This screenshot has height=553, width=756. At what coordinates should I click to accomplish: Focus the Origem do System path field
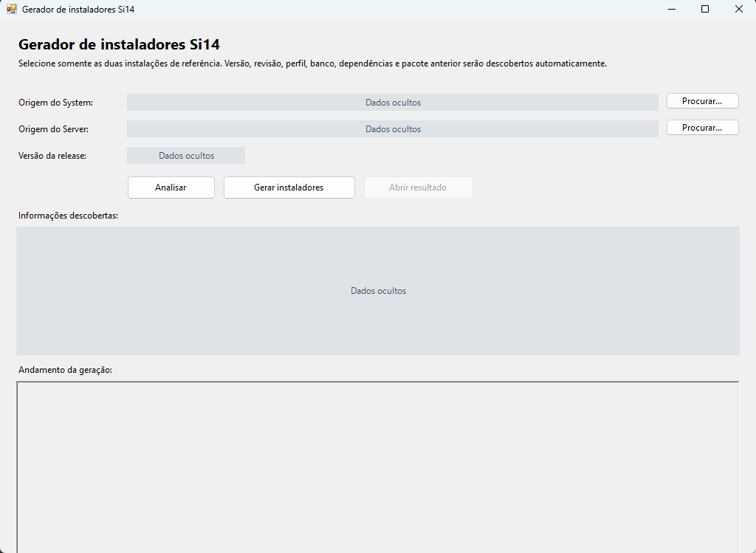click(393, 102)
